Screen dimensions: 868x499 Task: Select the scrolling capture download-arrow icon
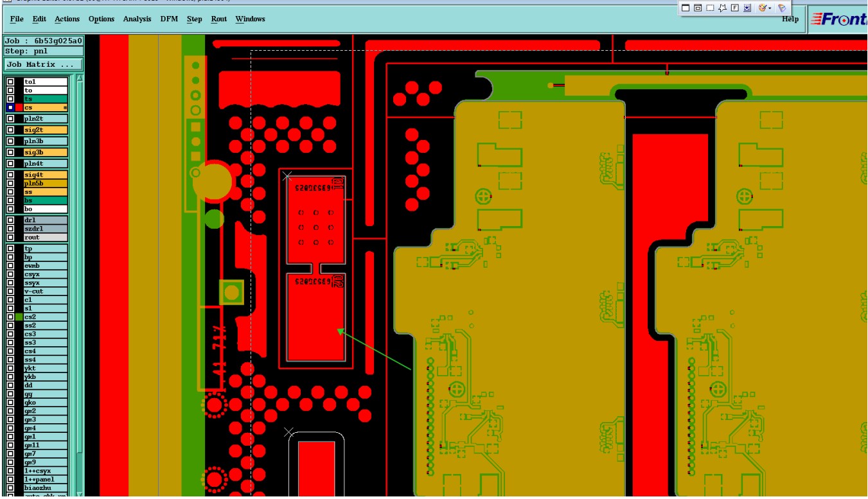747,8
